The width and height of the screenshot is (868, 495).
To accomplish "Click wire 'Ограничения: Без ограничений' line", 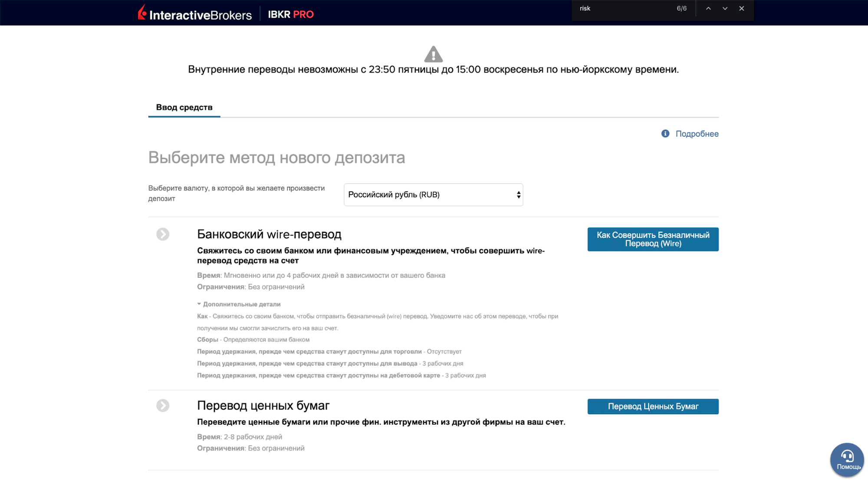I will click(x=250, y=287).
